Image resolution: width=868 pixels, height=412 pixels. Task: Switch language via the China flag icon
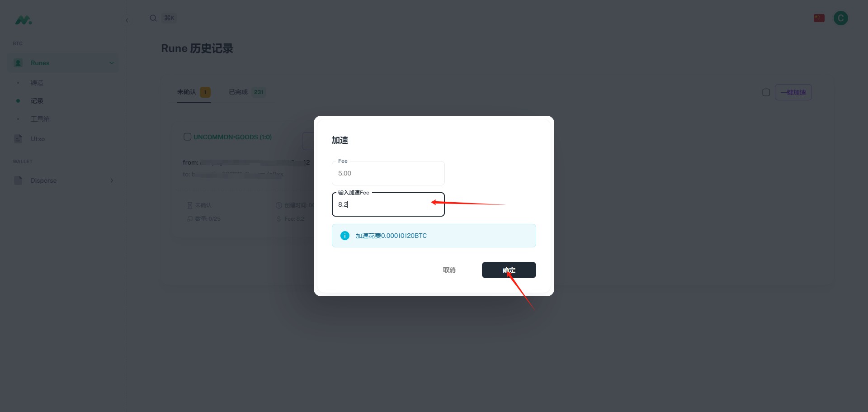819,18
